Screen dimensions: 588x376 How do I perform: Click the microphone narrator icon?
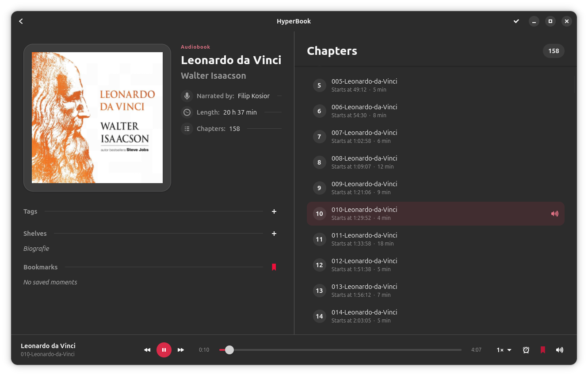(187, 96)
